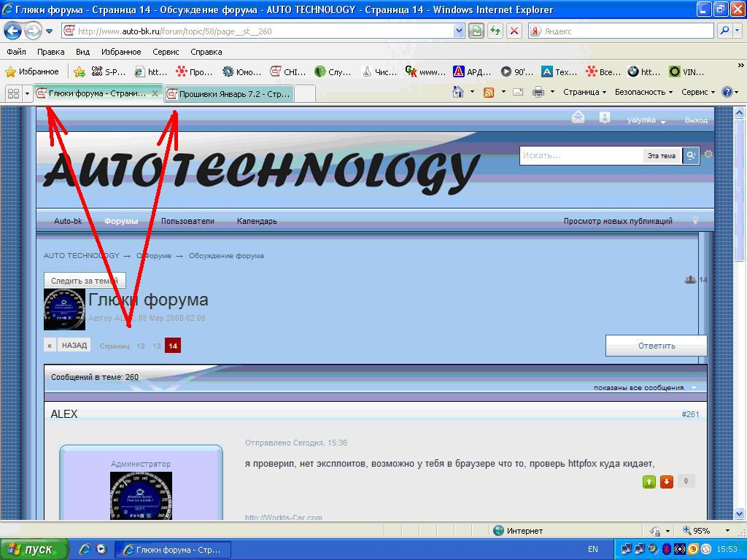
Task: Click the Ответить reply button
Action: 657,346
